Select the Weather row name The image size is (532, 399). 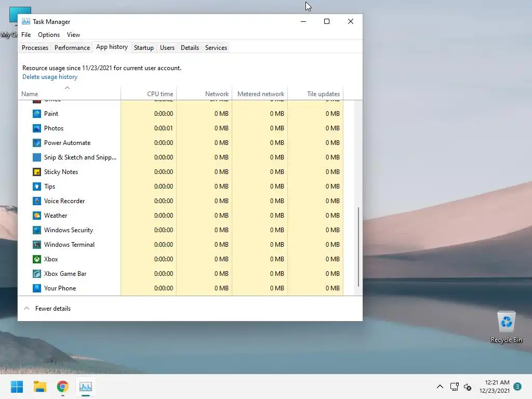pos(56,216)
